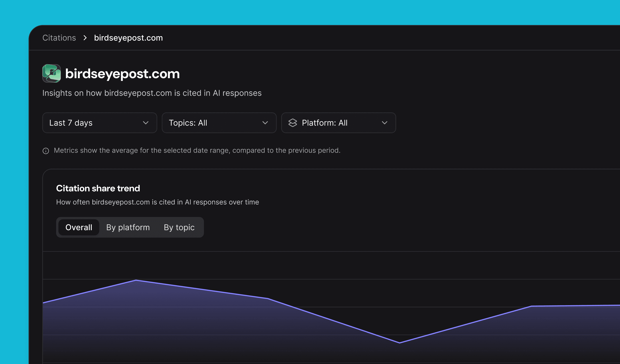Click the lowest dip of trend line
This screenshot has width=620, height=364.
click(x=399, y=343)
